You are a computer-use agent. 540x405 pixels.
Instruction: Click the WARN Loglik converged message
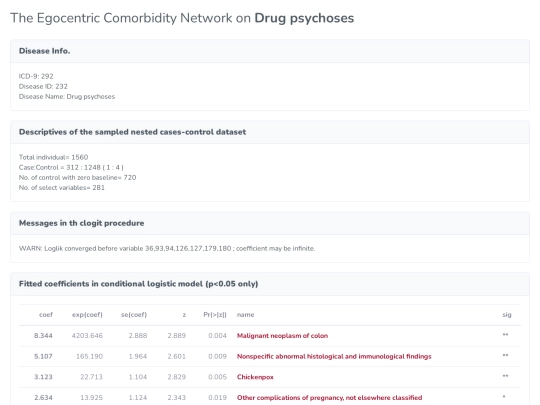167,249
